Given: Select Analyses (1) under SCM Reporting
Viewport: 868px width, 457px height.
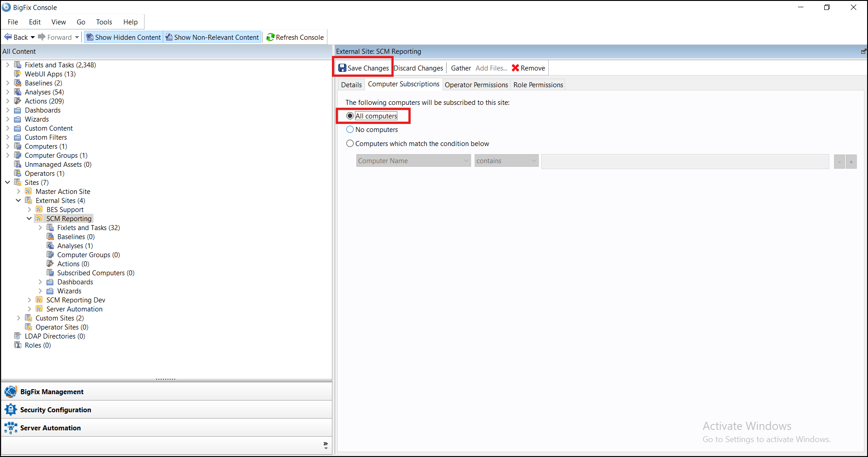Looking at the screenshot, I should [75, 245].
